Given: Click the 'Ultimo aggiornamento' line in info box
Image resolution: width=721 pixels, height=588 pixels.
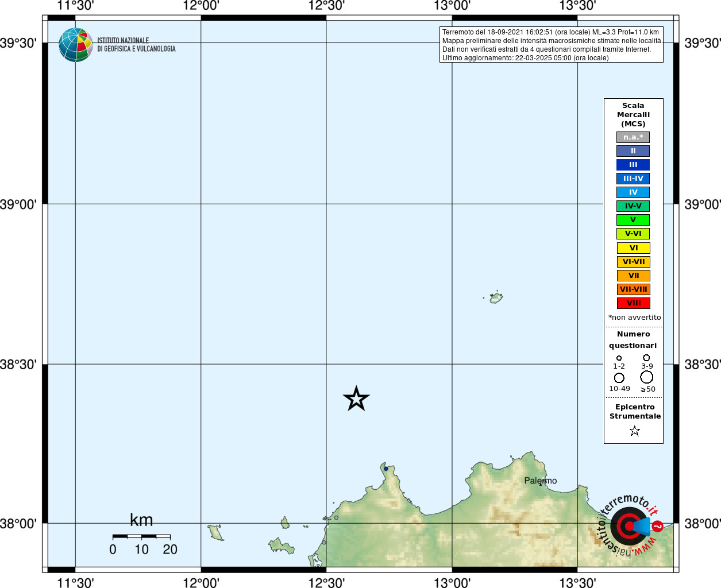Looking at the screenshot, I should [526, 58].
